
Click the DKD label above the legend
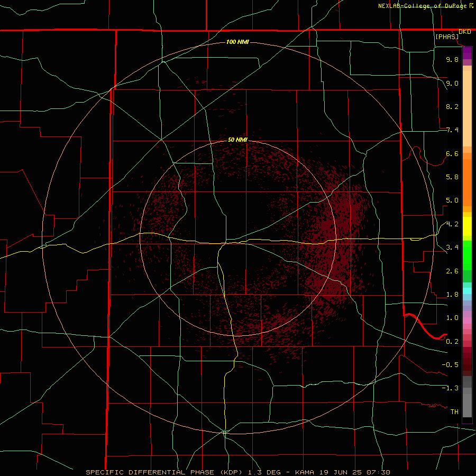[x=465, y=32]
